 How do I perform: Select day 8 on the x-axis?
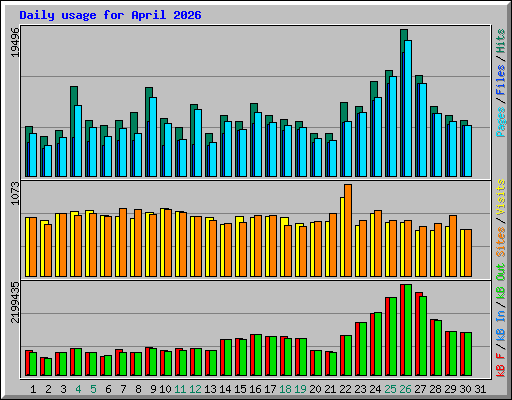[138, 389]
